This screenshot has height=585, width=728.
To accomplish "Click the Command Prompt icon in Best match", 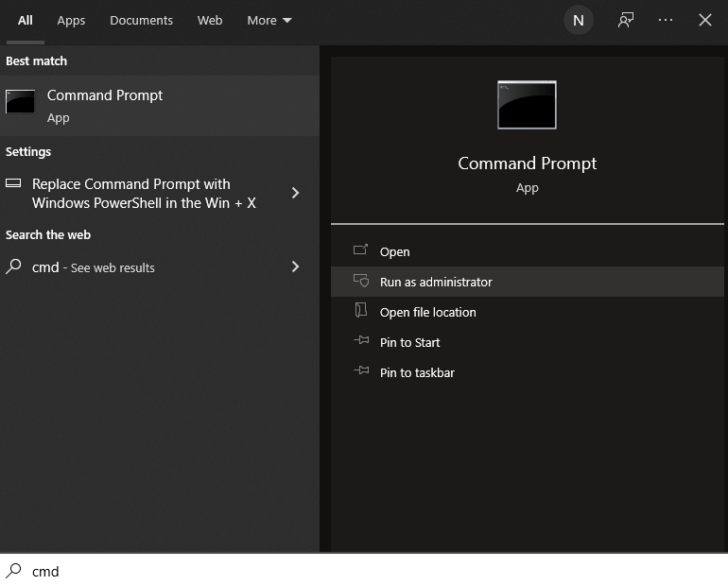I will [x=20, y=102].
